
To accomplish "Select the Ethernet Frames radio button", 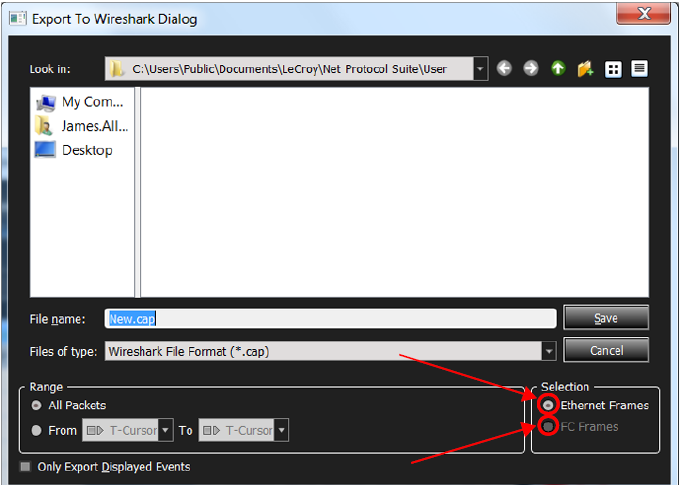I will tap(548, 405).
